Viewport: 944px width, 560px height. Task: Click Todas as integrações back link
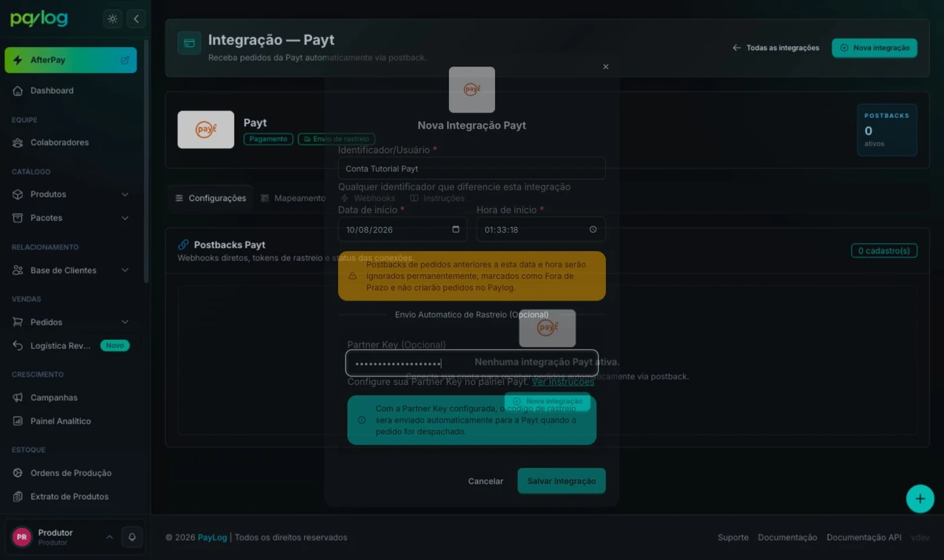pyautogui.click(x=775, y=48)
